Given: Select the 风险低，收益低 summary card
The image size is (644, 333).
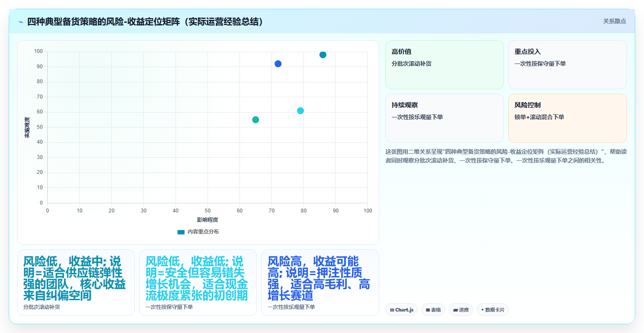Looking at the screenshot, I should (x=198, y=283).
